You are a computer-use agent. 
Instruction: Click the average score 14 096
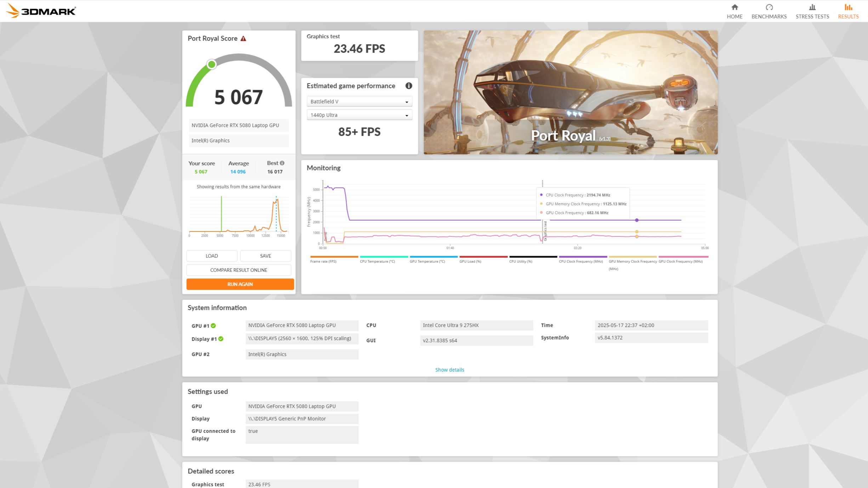pos(238,172)
